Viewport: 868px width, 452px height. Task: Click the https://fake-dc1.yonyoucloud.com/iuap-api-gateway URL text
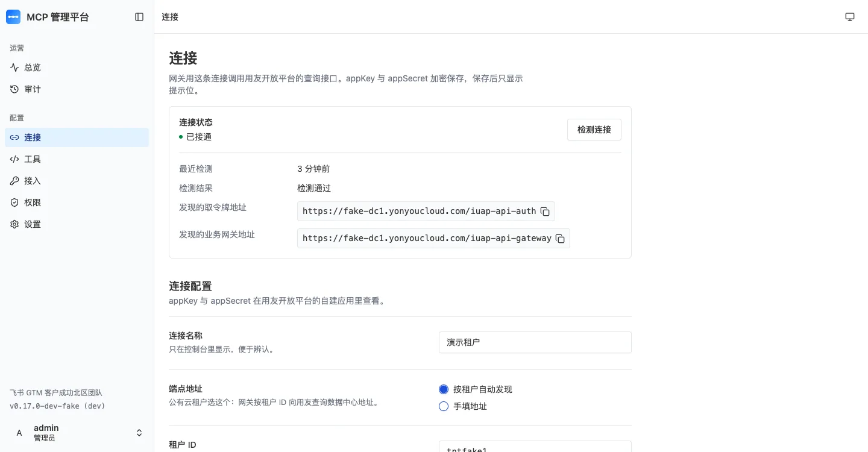pos(427,238)
